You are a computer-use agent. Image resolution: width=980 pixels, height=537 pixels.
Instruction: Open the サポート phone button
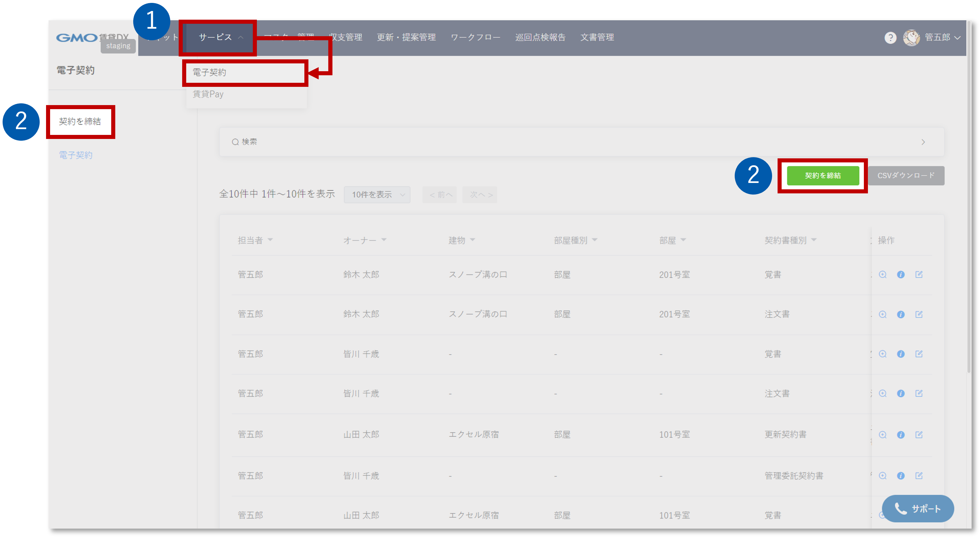tap(918, 508)
